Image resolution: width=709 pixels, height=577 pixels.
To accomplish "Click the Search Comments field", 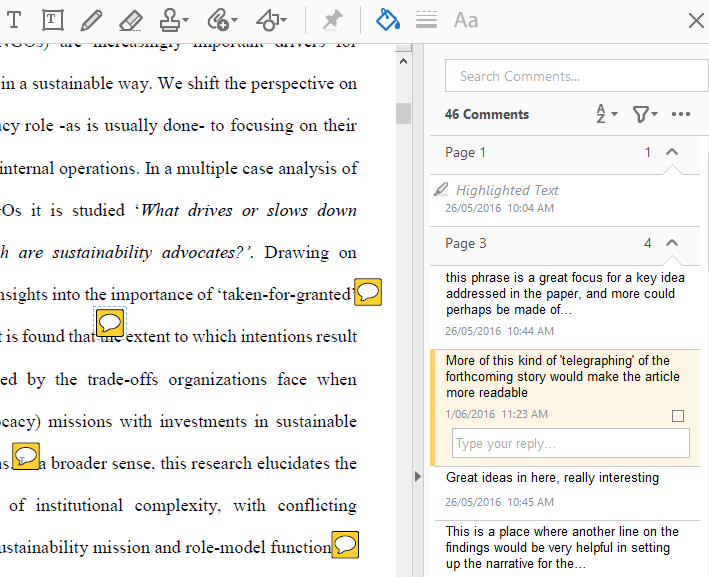I will coord(577,76).
